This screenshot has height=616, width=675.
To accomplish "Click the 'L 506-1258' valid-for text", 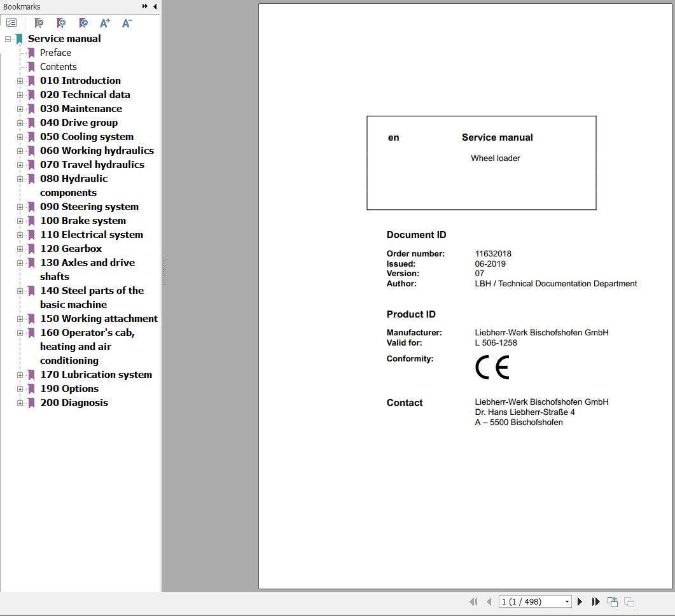I will tap(496, 342).
